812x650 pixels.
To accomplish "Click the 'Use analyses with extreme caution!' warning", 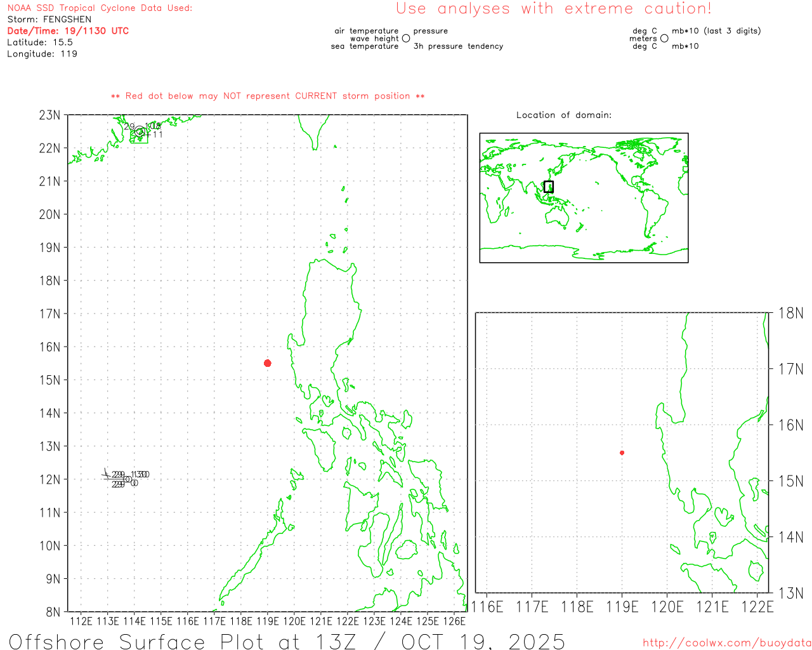I will click(x=553, y=9).
